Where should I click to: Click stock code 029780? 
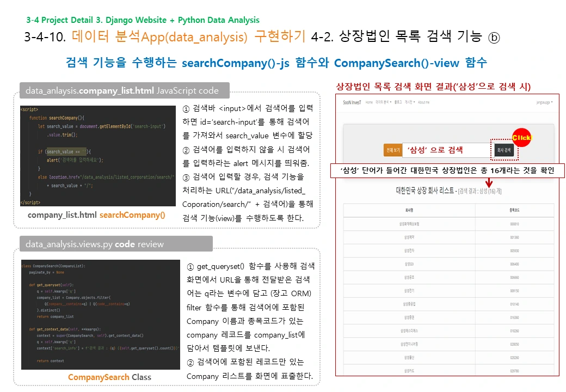(514, 371)
